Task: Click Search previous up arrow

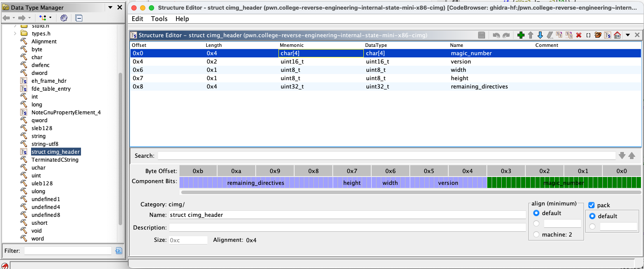Action: (x=632, y=156)
